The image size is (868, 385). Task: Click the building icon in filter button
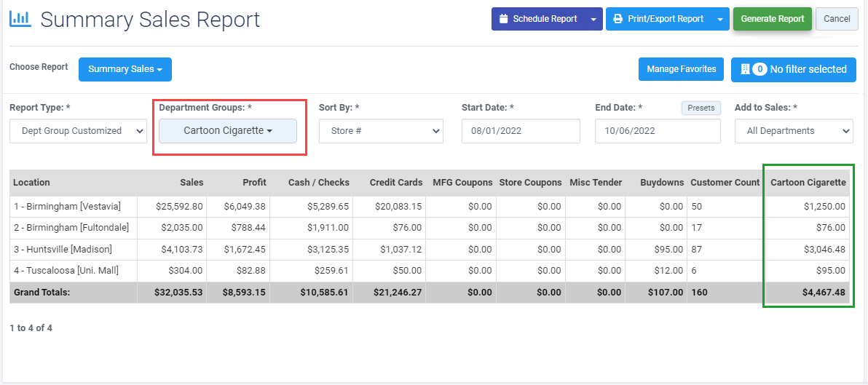point(745,69)
